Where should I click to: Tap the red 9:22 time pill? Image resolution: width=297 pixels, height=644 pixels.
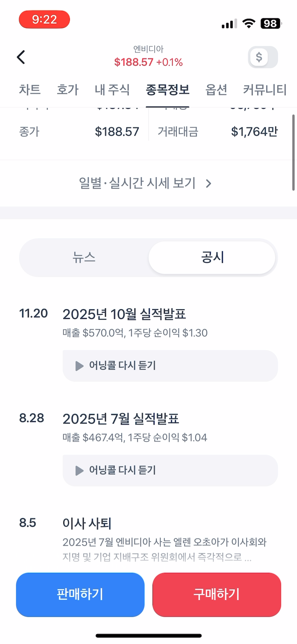[x=44, y=19]
